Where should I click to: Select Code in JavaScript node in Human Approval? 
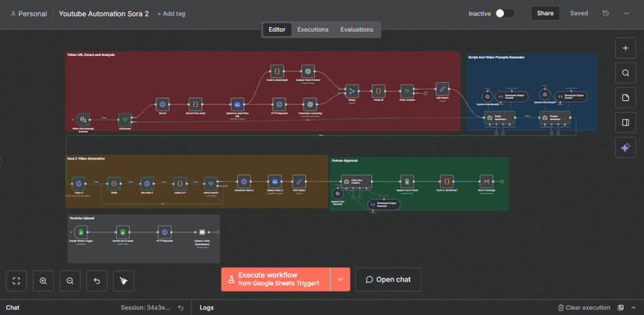(x=446, y=181)
